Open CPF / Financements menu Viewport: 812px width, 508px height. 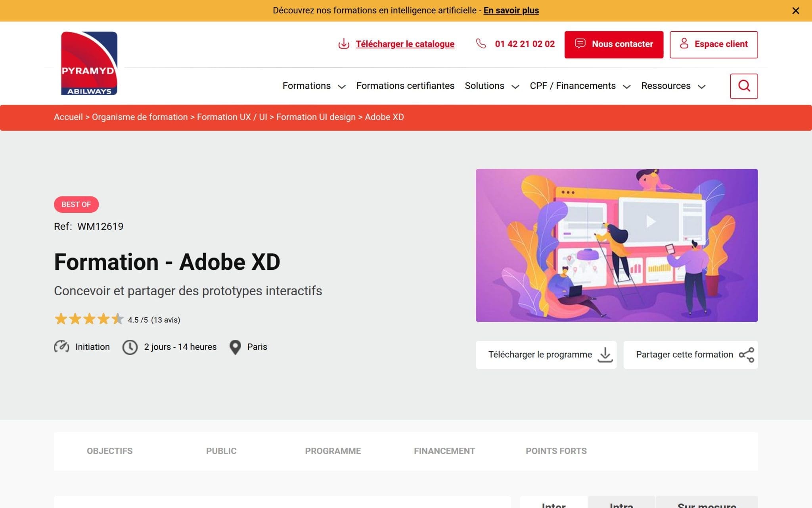(573, 86)
